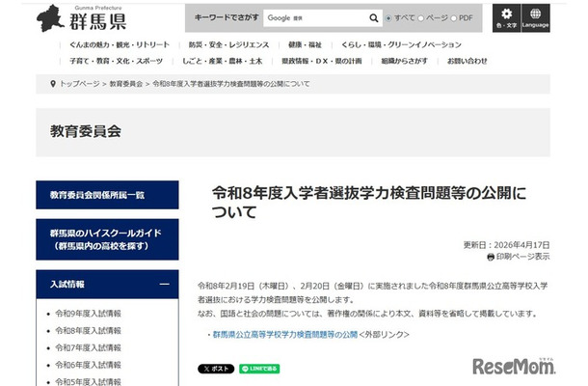Open 健康・福祉 menu
588x386 pixels.
(305, 44)
